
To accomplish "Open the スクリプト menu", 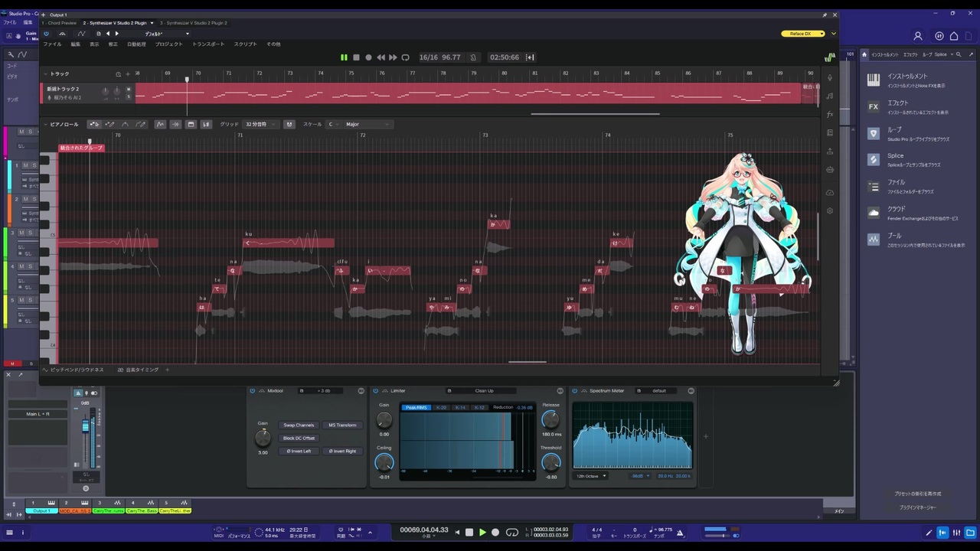I will tap(245, 44).
